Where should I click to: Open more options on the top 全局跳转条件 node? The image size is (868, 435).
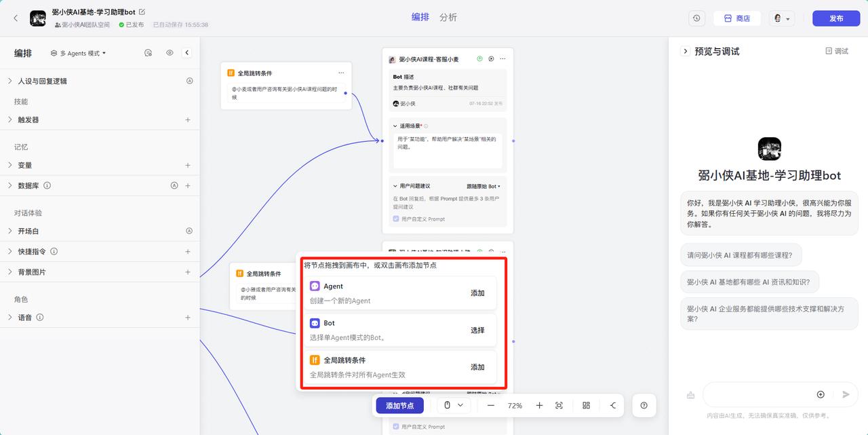[341, 73]
